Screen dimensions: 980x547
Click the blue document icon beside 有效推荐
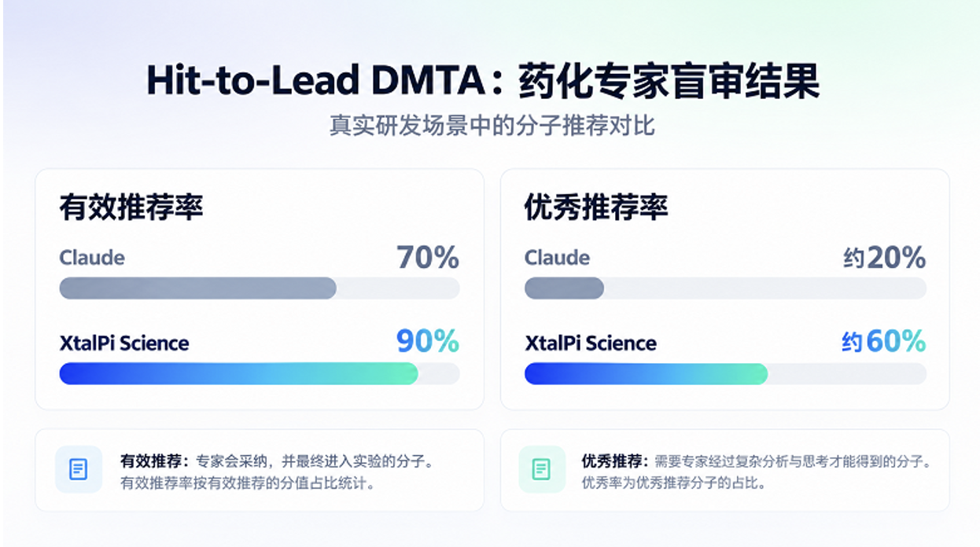(x=79, y=470)
